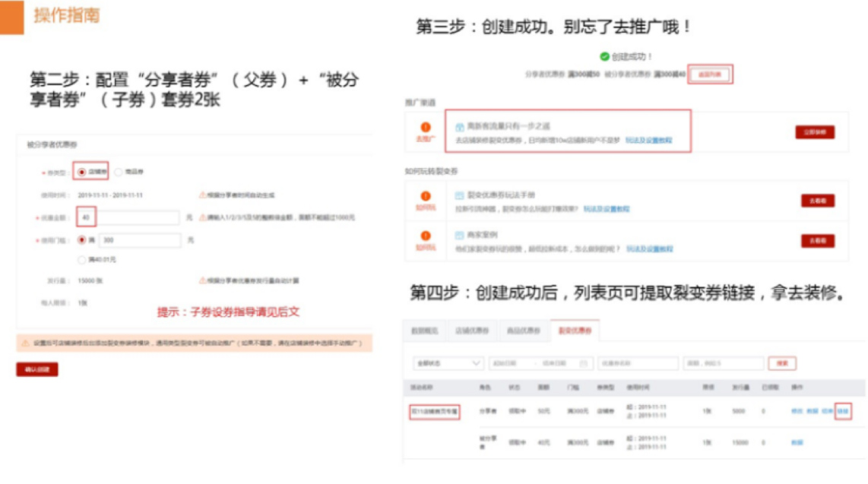Choose the 满40.01元 threshold option
Image resolution: width=868 pixels, height=484 pixels.
(x=81, y=260)
